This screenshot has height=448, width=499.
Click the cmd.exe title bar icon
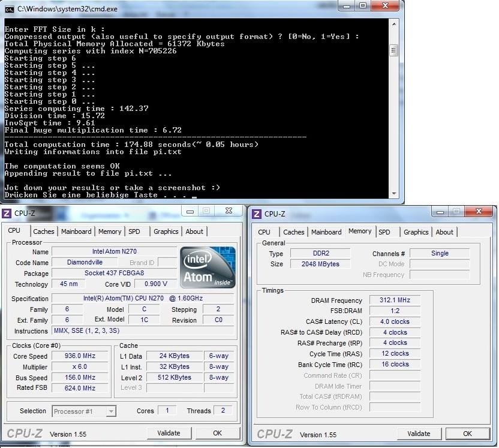point(10,9)
